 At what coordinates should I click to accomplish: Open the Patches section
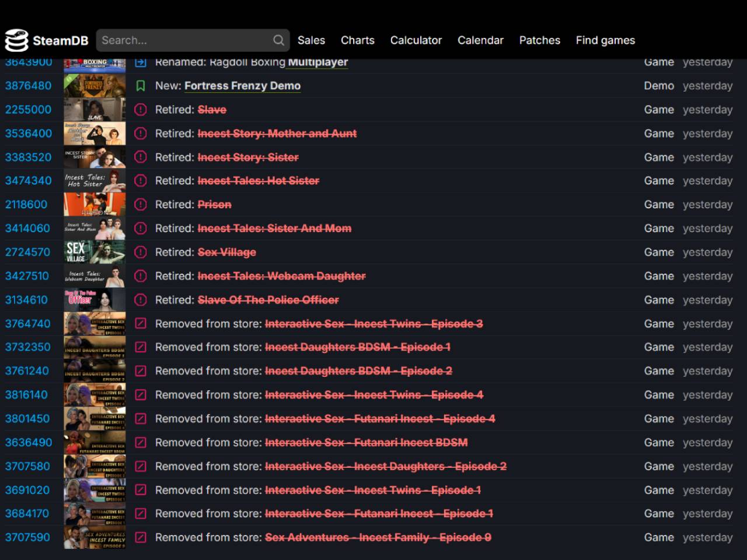(x=540, y=40)
